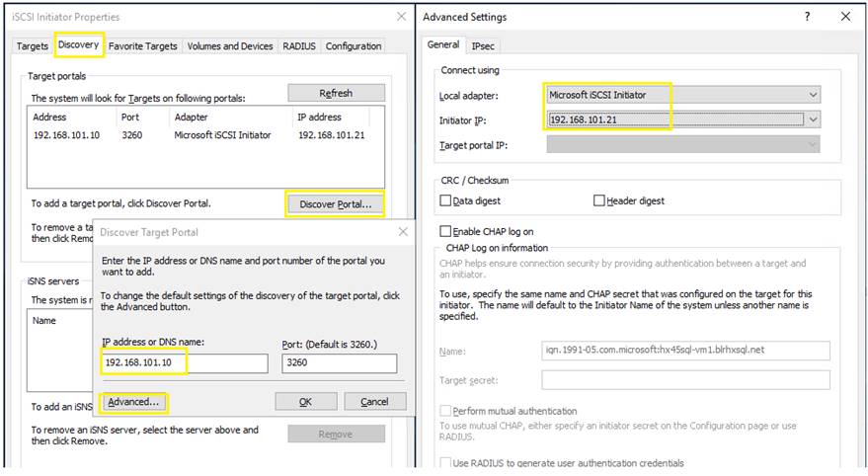The width and height of the screenshot is (868, 476).
Task: Switch to the Targets tab
Action: [x=33, y=46]
